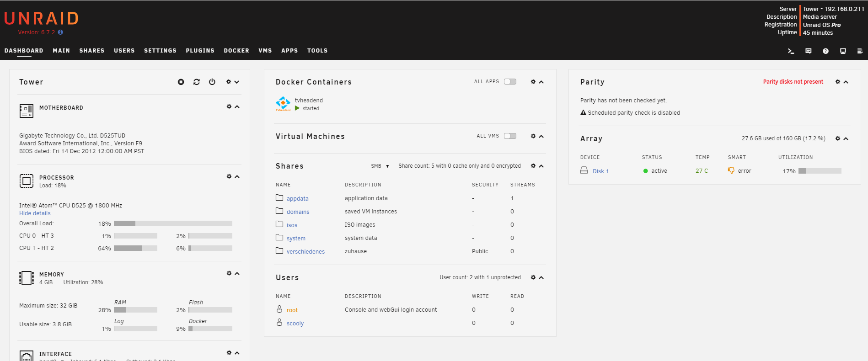The width and height of the screenshot is (868, 361).
Task: Collapse the Array section
Action: [846, 139]
